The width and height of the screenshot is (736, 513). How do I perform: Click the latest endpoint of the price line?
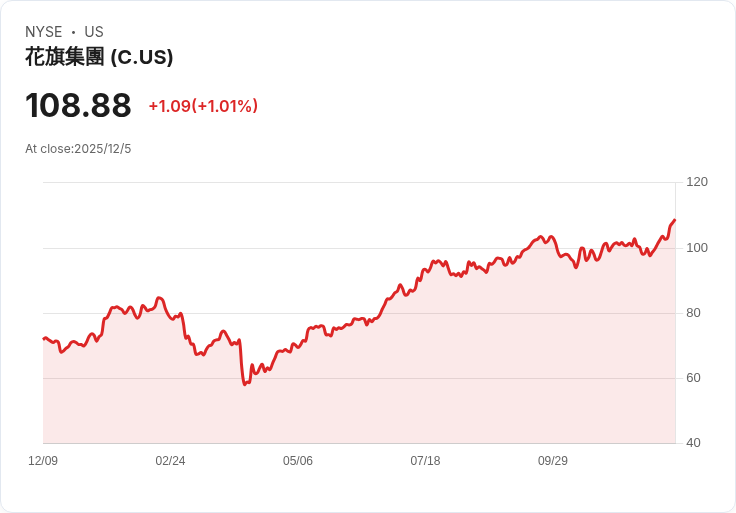pyautogui.click(x=675, y=220)
